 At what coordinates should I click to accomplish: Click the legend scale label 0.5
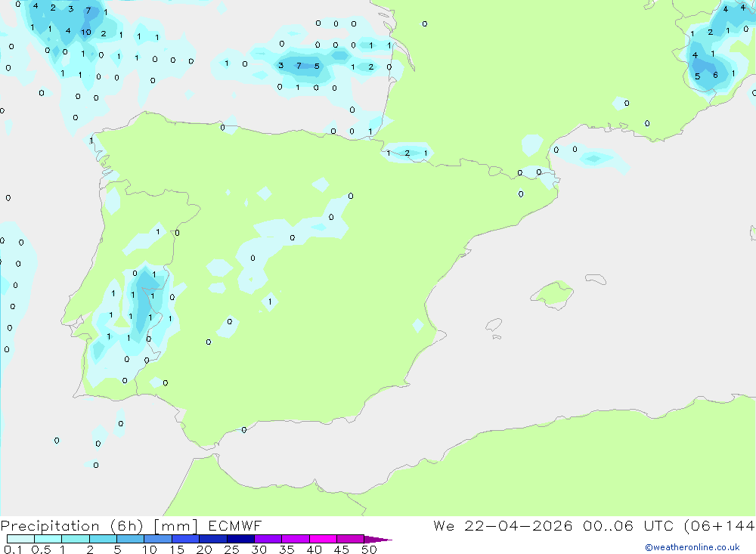point(41,549)
